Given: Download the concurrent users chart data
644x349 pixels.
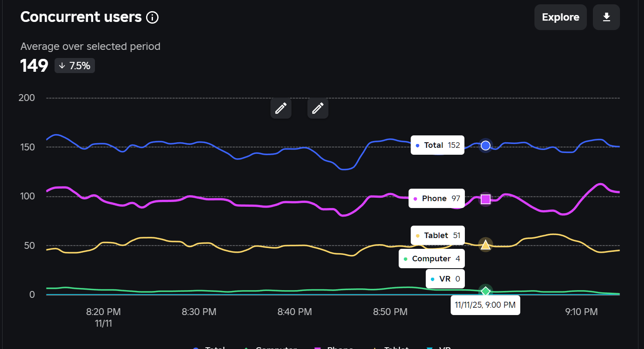Looking at the screenshot, I should coord(606,17).
